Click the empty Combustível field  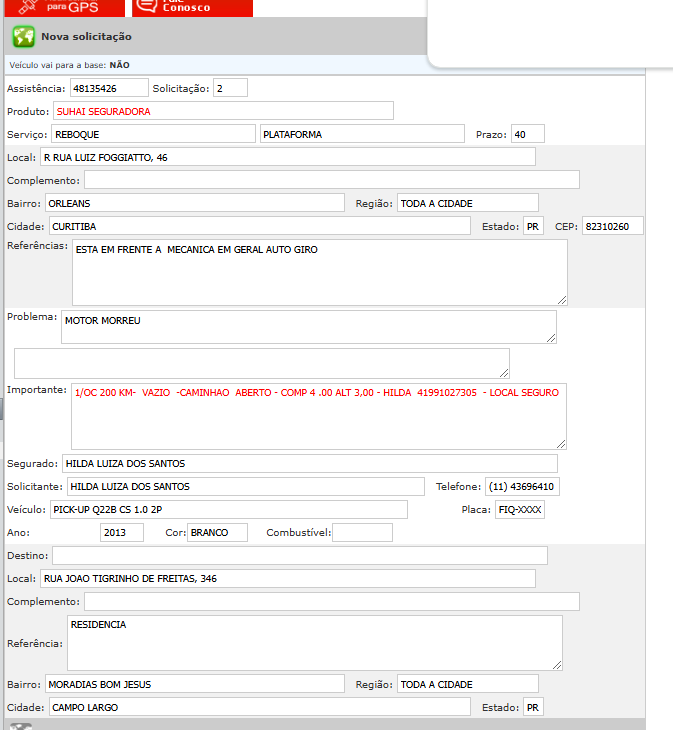pyautogui.click(x=363, y=532)
